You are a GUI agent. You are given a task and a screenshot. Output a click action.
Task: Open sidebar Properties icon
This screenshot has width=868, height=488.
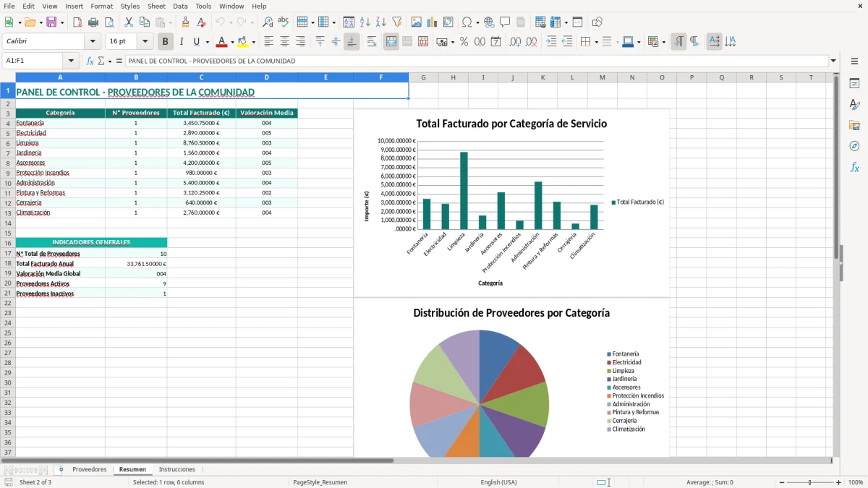click(854, 84)
